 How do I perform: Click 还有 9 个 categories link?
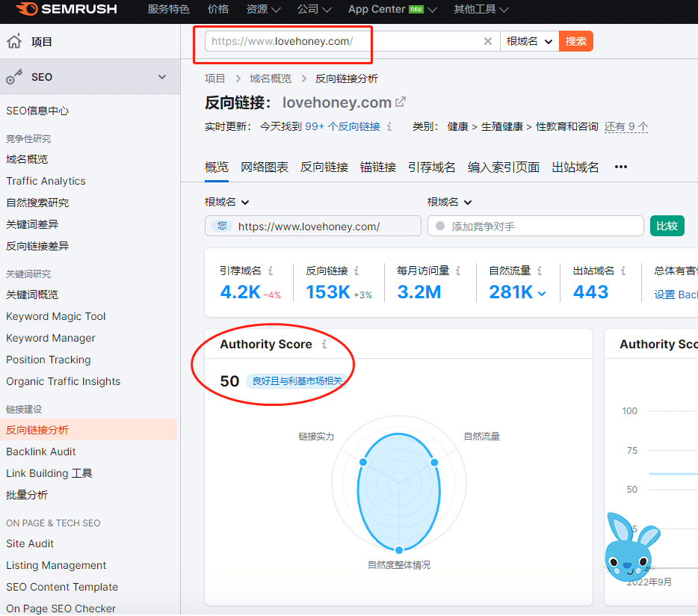pos(626,126)
